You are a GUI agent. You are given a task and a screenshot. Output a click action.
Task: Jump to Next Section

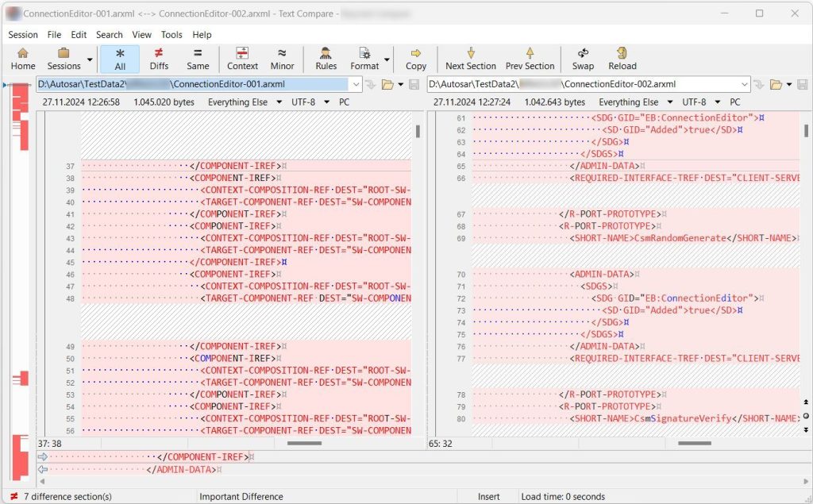point(470,59)
